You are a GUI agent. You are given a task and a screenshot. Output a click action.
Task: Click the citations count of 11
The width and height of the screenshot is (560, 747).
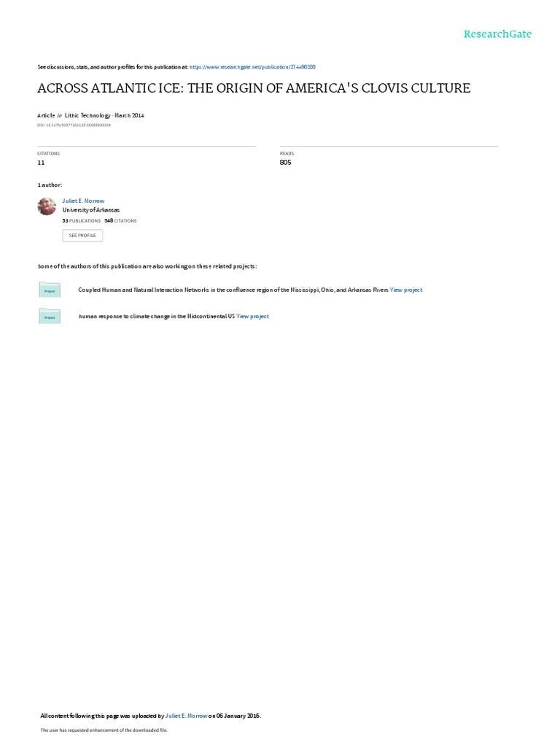pyautogui.click(x=41, y=163)
